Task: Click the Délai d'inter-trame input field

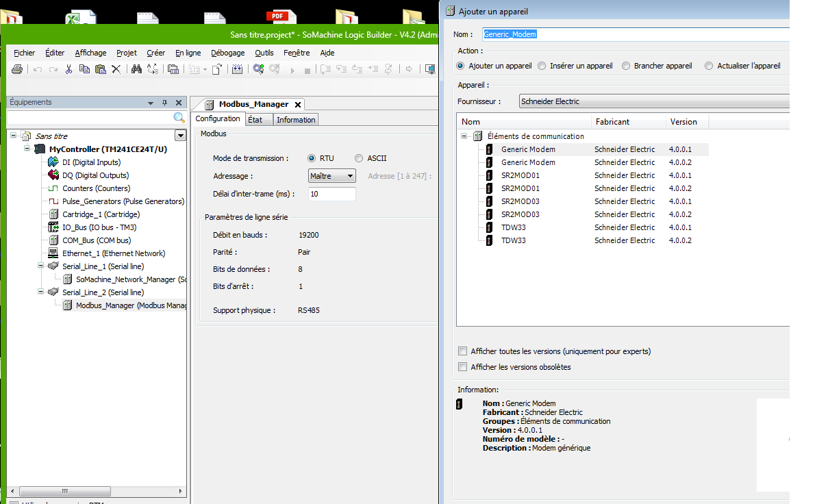Action: coord(331,194)
